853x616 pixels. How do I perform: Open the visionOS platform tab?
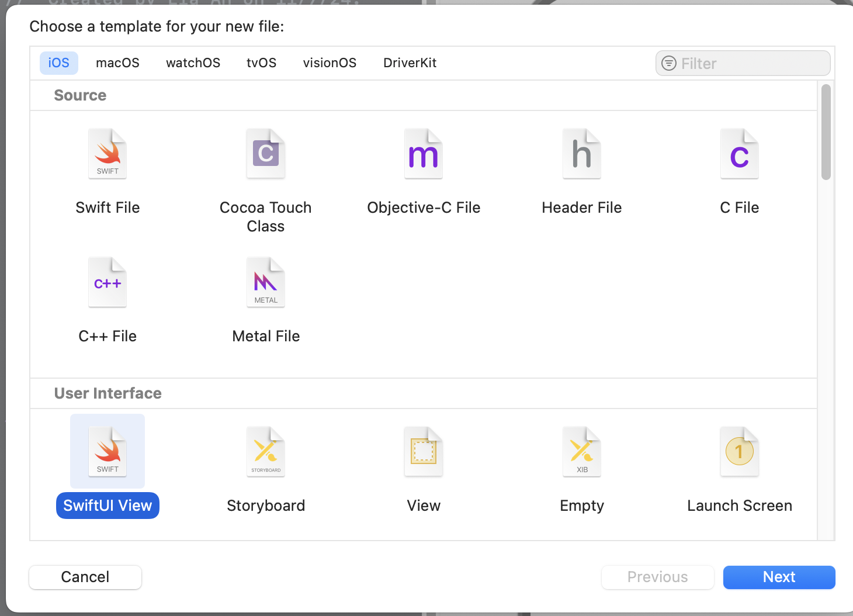330,63
